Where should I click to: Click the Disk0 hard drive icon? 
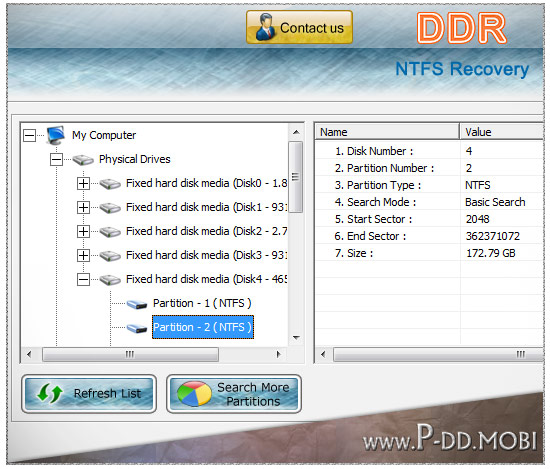(110, 184)
